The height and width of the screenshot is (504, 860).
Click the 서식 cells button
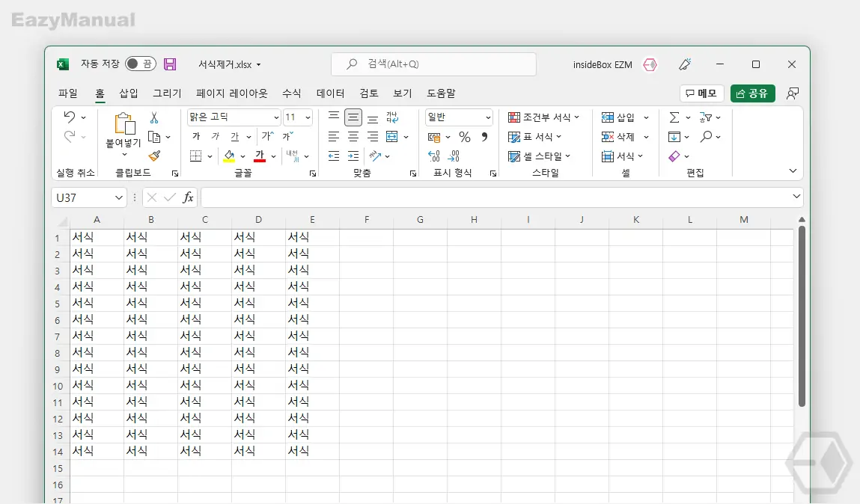pos(622,156)
